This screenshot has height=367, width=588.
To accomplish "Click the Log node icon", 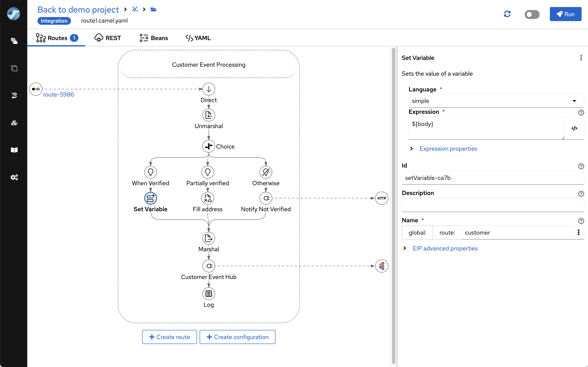I will coord(208,293).
